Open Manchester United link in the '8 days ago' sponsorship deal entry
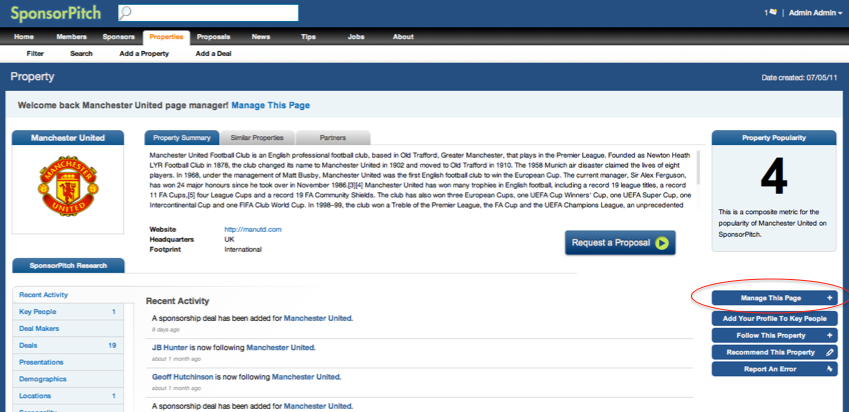 pyautogui.click(x=318, y=318)
